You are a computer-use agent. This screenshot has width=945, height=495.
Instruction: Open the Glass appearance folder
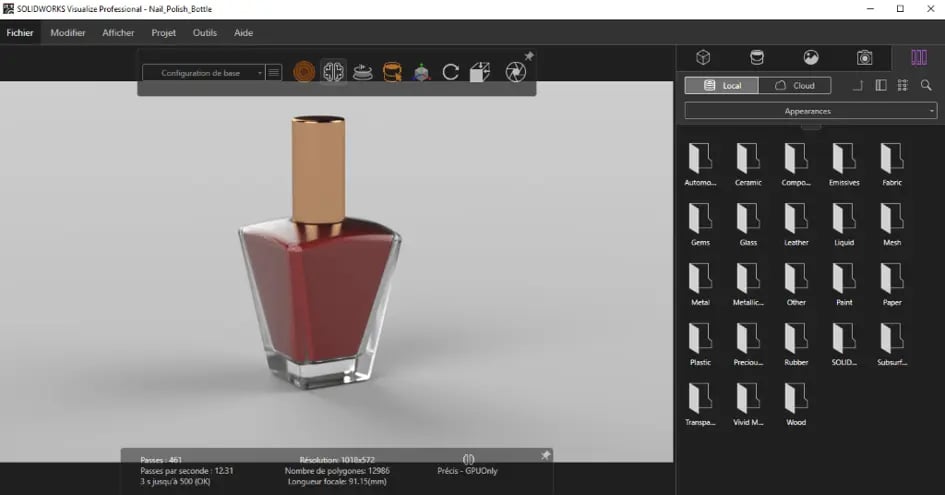tap(748, 224)
